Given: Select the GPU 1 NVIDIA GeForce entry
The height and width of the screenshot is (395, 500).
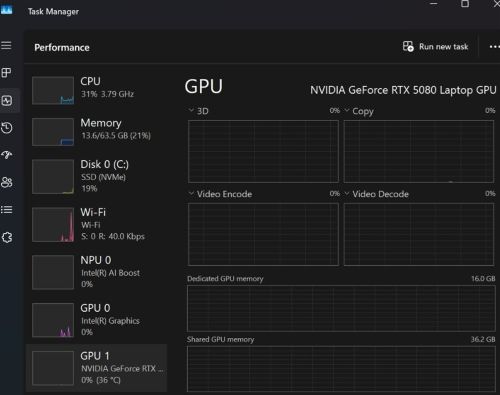Looking at the screenshot, I should click(x=97, y=368).
